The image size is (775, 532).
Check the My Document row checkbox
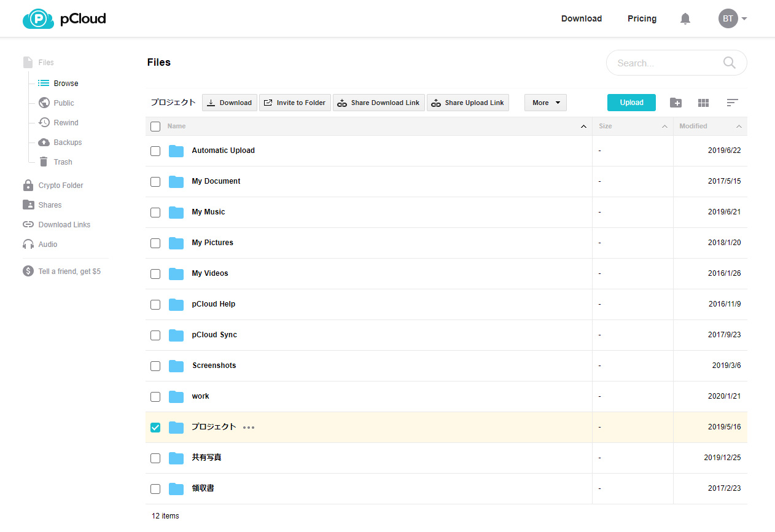click(x=155, y=182)
